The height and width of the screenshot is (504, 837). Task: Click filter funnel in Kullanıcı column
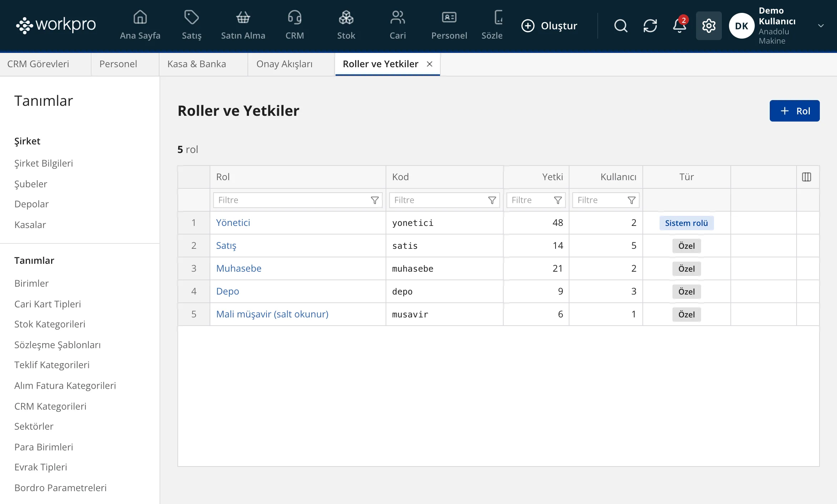point(631,200)
